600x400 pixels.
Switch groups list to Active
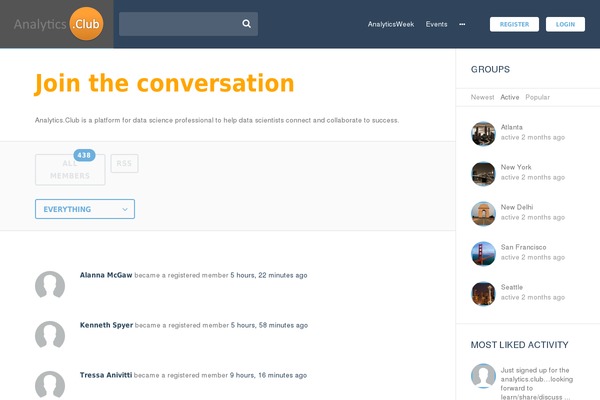click(x=510, y=97)
